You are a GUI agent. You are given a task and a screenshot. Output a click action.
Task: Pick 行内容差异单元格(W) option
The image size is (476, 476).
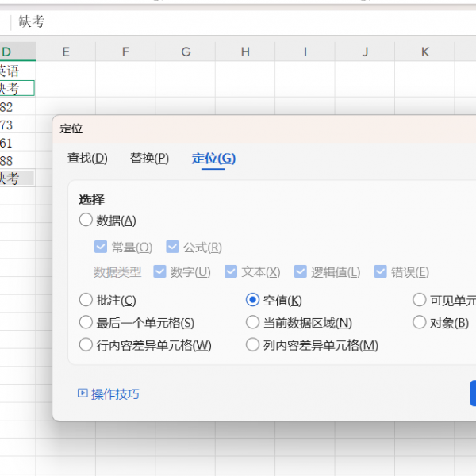pyautogui.click(x=86, y=345)
